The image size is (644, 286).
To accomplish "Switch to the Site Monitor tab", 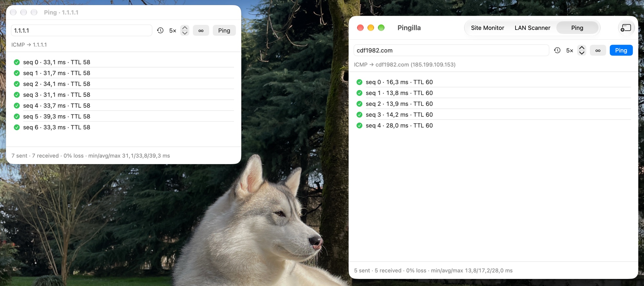I will click(488, 28).
